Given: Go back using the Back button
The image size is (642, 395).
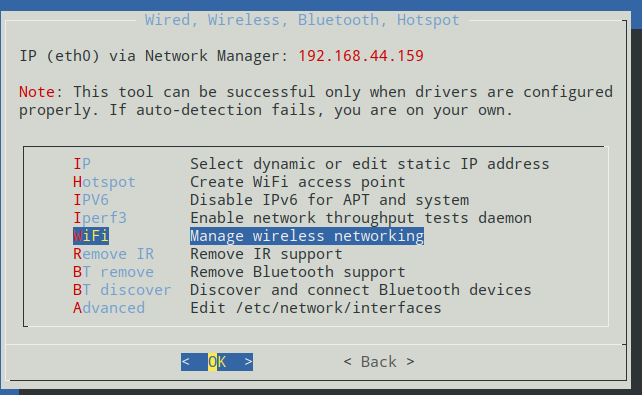Looking at the screenshot, I should click(379, 362).
